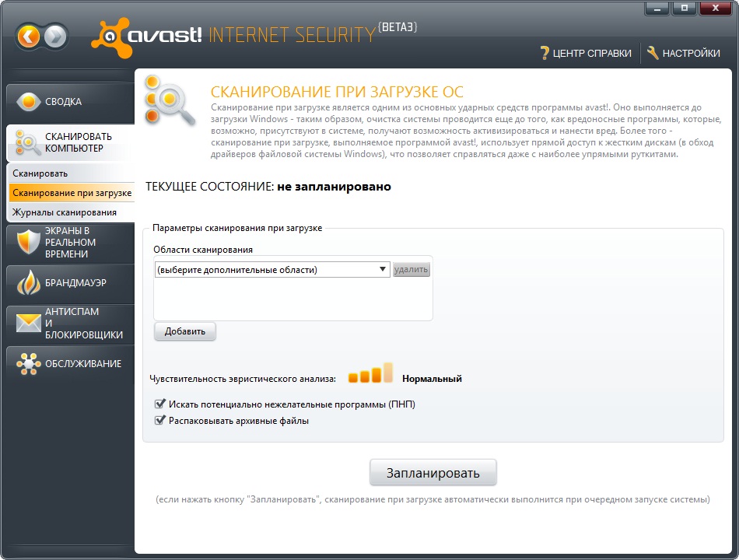The height and width of the screenshot is (560, 739).
Task: Toggle Распаковывать архивные файлы checkbox
Action: [x=160, y=421]
